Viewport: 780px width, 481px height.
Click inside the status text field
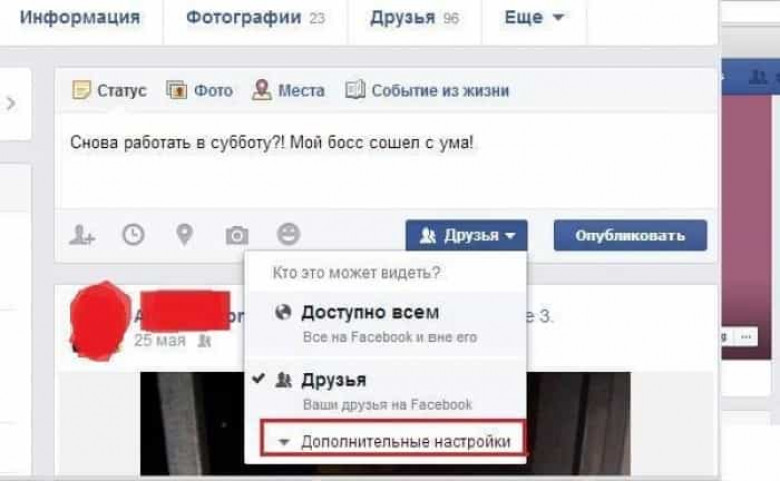pyautogui.click(x=386, y=160)
